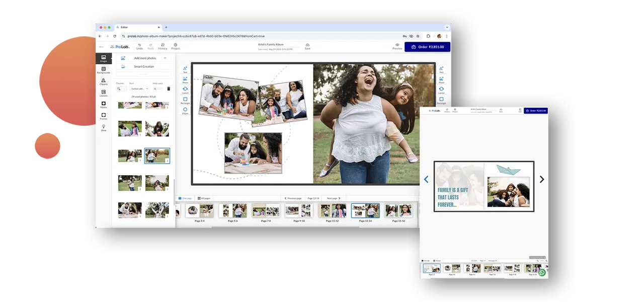The height and width of the screenshot is (302, 644).
Task: Add an Ellipse shape from left toolbar
Action: 185,111
